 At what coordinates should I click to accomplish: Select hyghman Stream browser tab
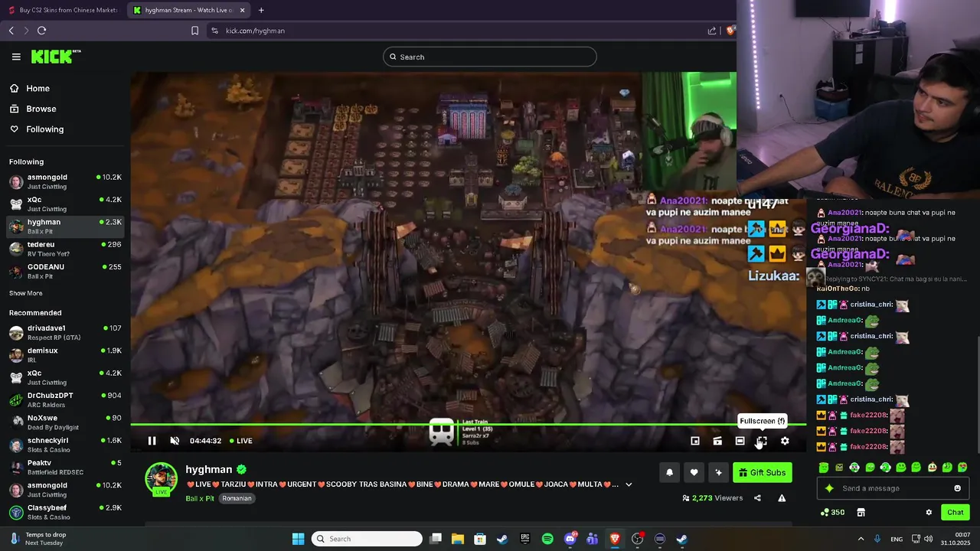coord(184,10)
